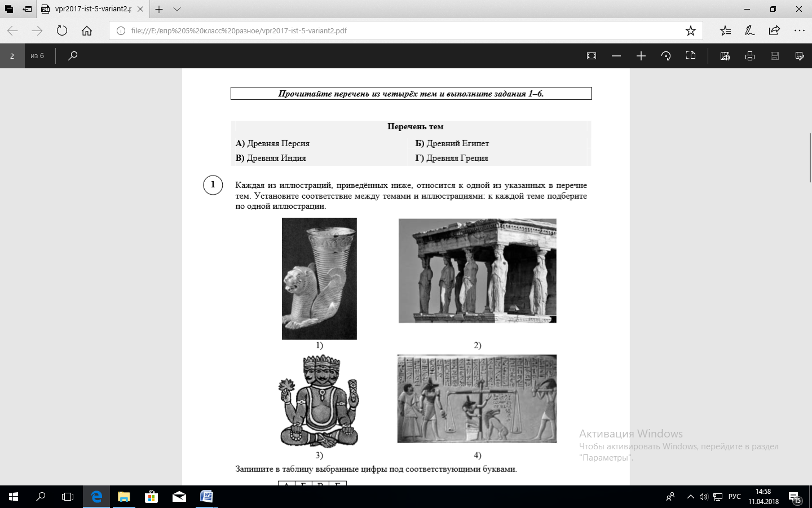
Task: Switch the РУС input language
Action: [735, 497]
